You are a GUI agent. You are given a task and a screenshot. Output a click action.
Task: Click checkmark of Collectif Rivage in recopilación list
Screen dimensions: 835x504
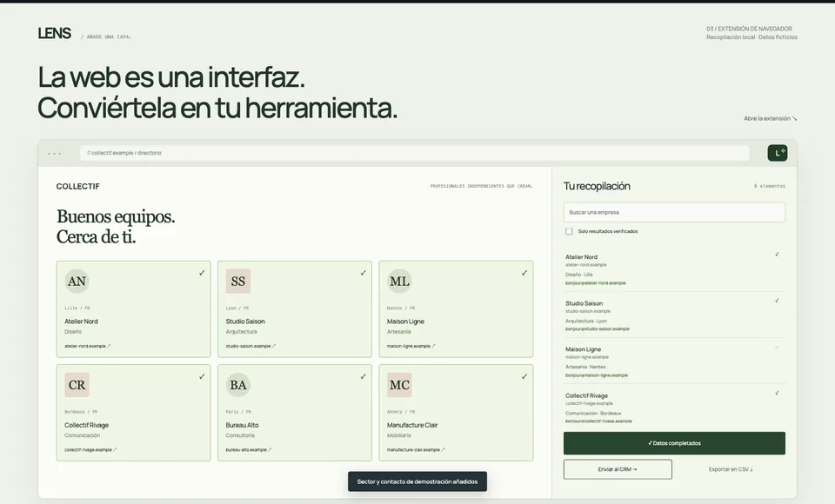tap(777, 394)
